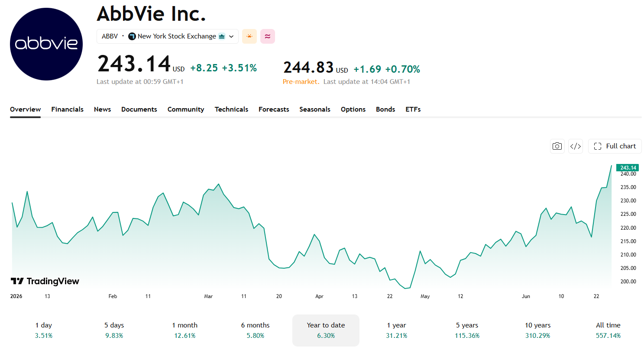This screenshot has height=353, width=644.
Task: Open the Seasonals tab
Action: 315,109
